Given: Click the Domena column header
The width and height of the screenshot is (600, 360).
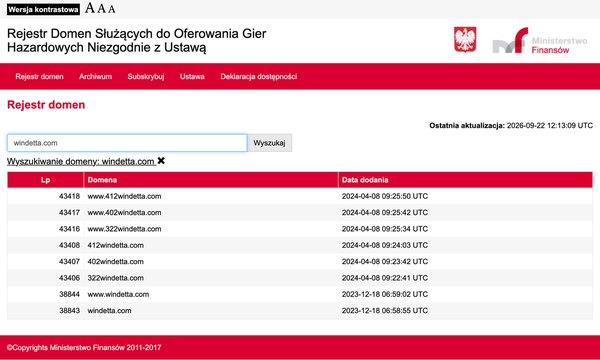Looking at the screenshot, I should click(211, 180).
